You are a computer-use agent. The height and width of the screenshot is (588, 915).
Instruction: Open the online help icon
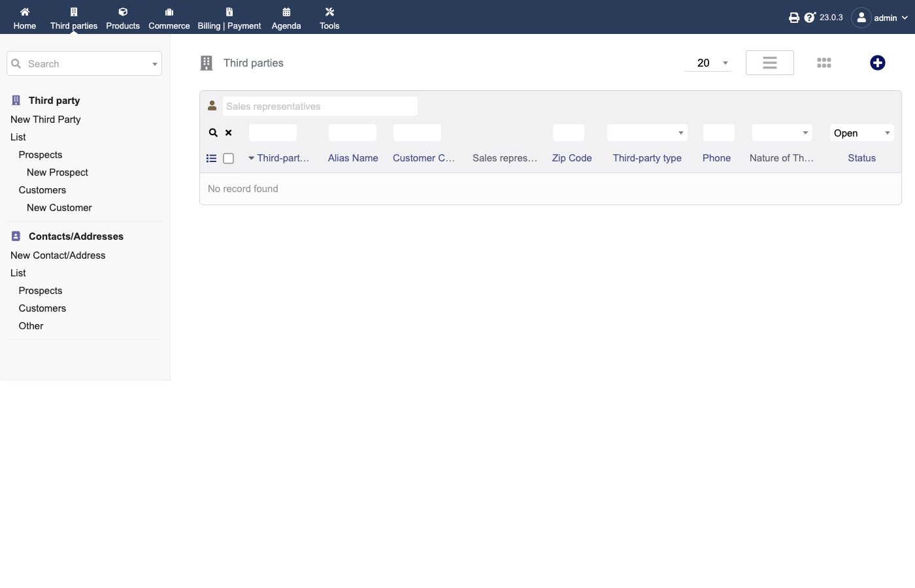pos(810,18)
